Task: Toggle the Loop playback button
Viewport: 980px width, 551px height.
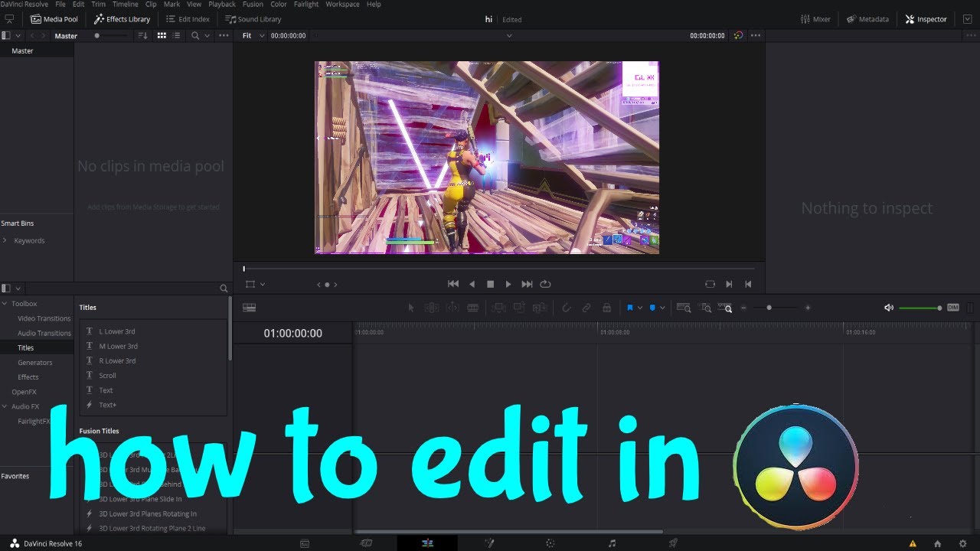Action: (545, 284)
